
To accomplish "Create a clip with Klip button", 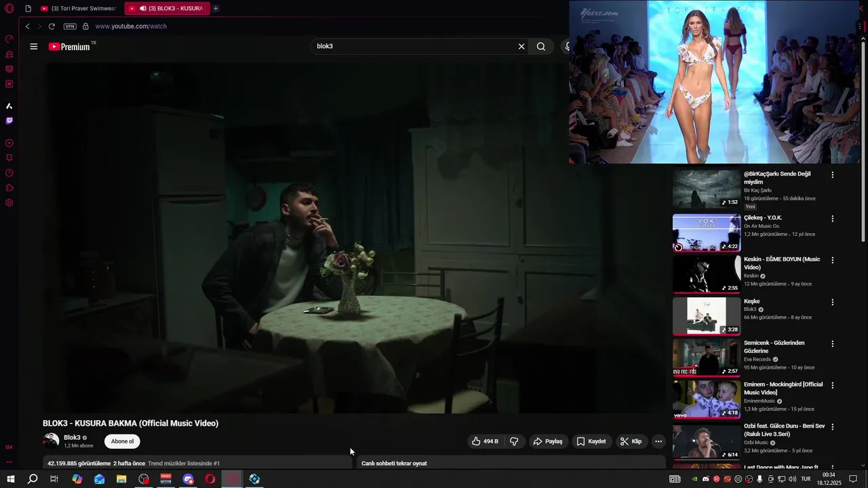I will (x=631, y=441).
